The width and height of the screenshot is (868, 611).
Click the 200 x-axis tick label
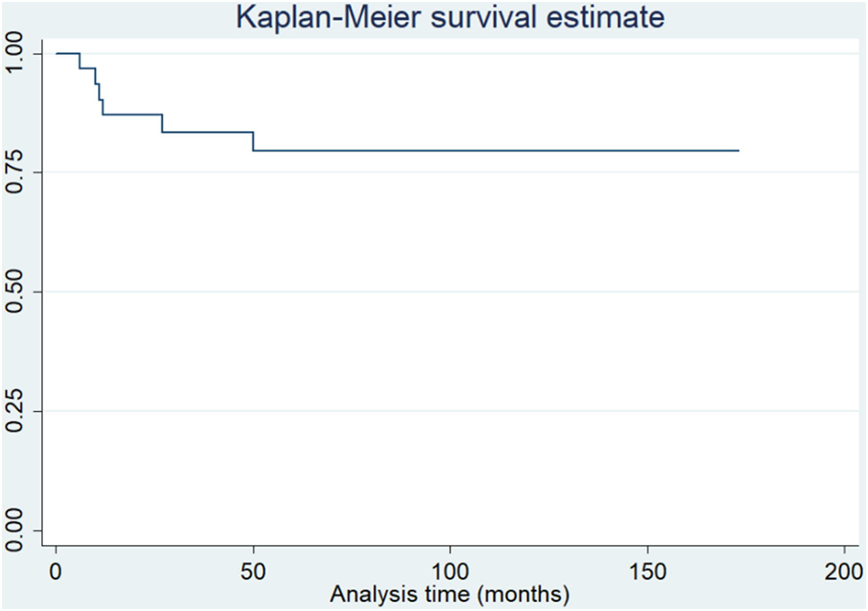(844, 572)
